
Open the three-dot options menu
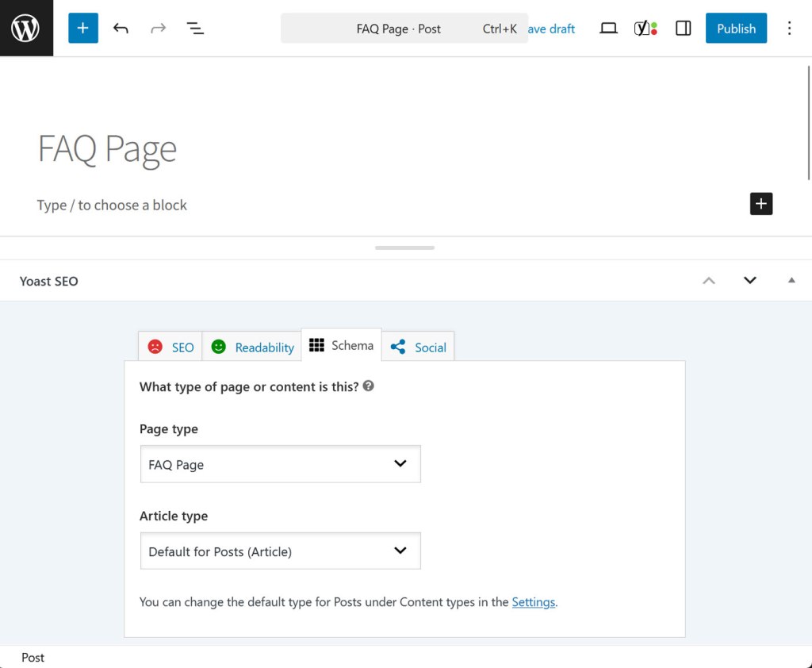pos(789,28)
